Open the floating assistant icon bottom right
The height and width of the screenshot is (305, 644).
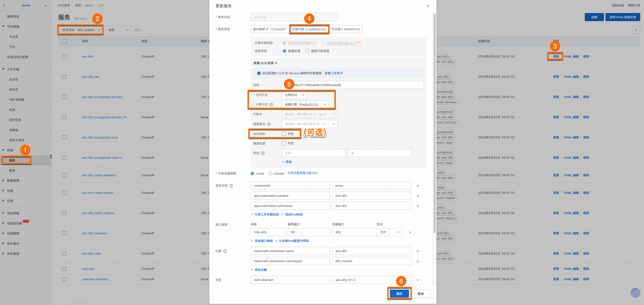635,292
